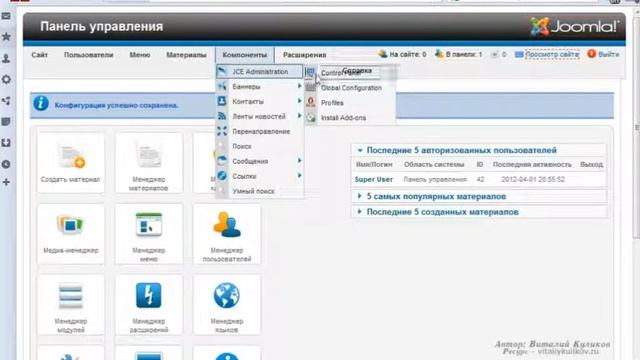Expand the Контакты submenu arrow
640x360 pixels.
tap(300, 101)
